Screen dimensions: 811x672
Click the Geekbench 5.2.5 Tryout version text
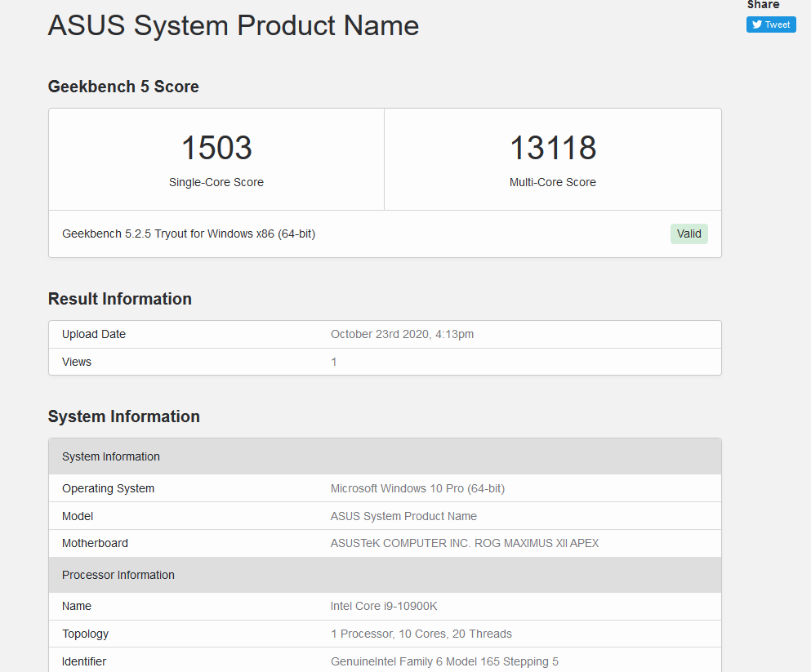tap(189, 234)
